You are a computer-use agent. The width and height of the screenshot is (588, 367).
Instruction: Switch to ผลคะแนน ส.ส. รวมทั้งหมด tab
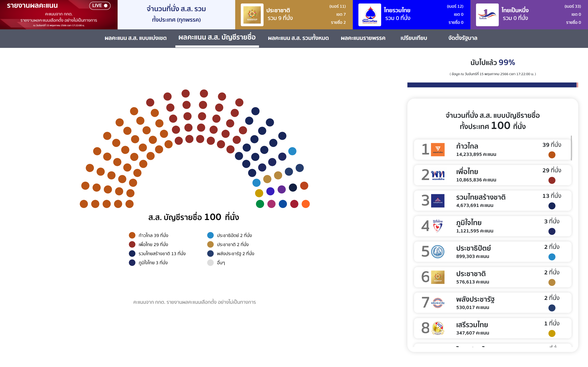tap(298, 38)
